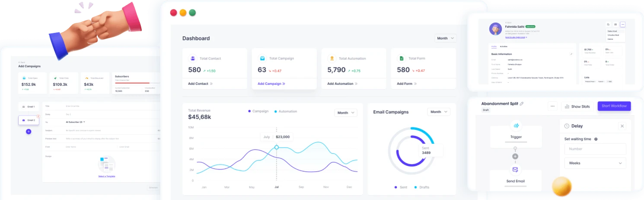The height and width of the screenshot is (200, 644).
Task: Open the Dashboard Month dropdown
Action: [x=445, y=38]
